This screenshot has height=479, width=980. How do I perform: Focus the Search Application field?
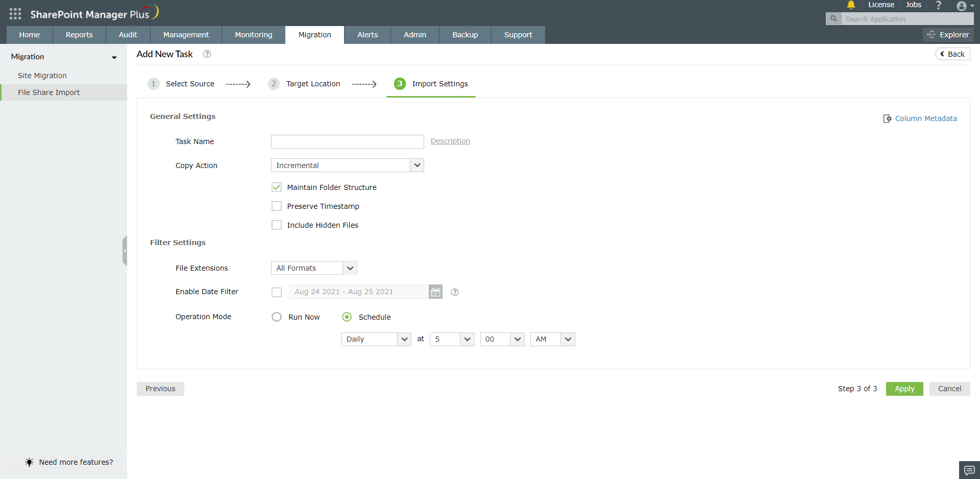(908, 19)
